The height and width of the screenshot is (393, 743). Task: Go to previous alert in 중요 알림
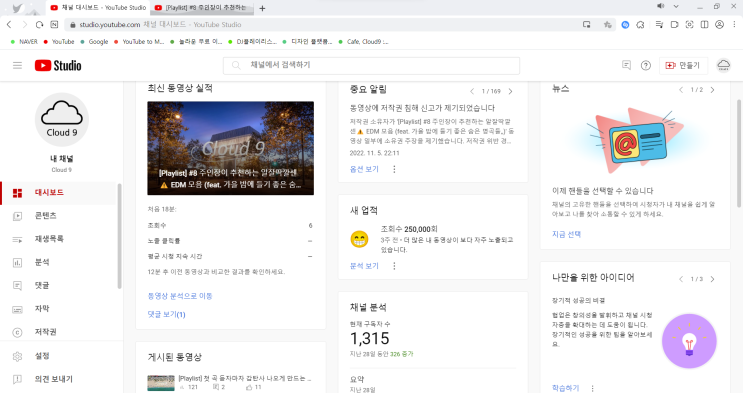pyautogui.click(x=471, y=91)
